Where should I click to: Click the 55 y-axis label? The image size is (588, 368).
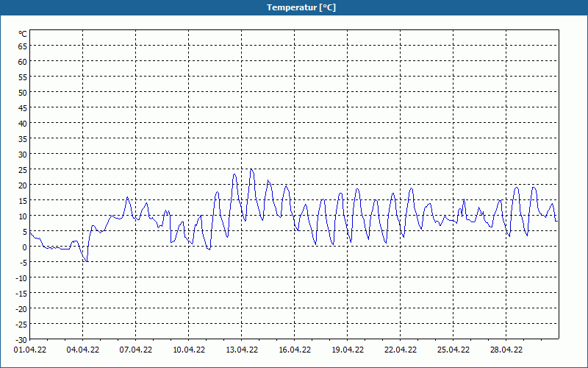(23, 77)
